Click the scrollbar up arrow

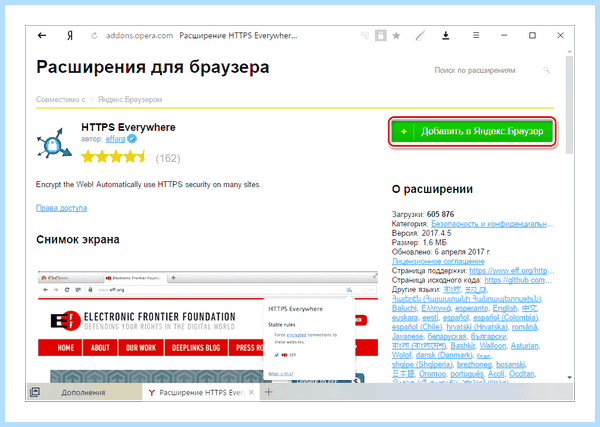pos(569,51)
